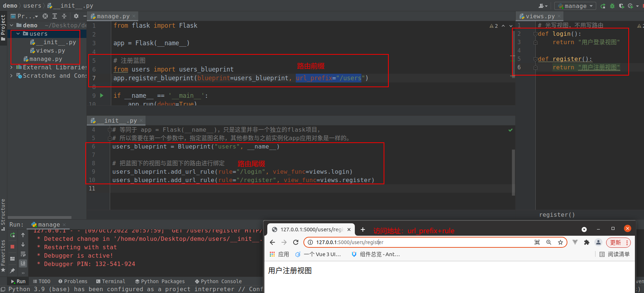Image resolution: width=644 pixels, height=293 pixels.
Task: Toggle soft-wrap in Run console
Action: [23, 254]
